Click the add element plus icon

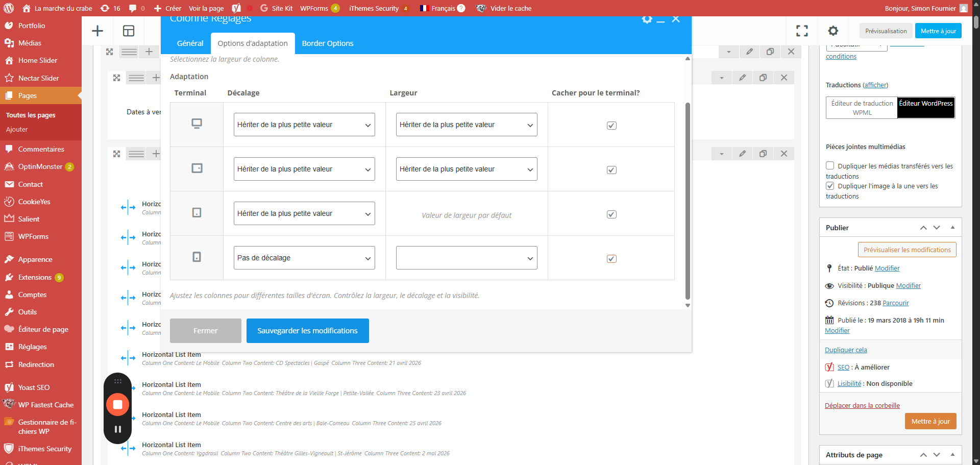[97, 31]
